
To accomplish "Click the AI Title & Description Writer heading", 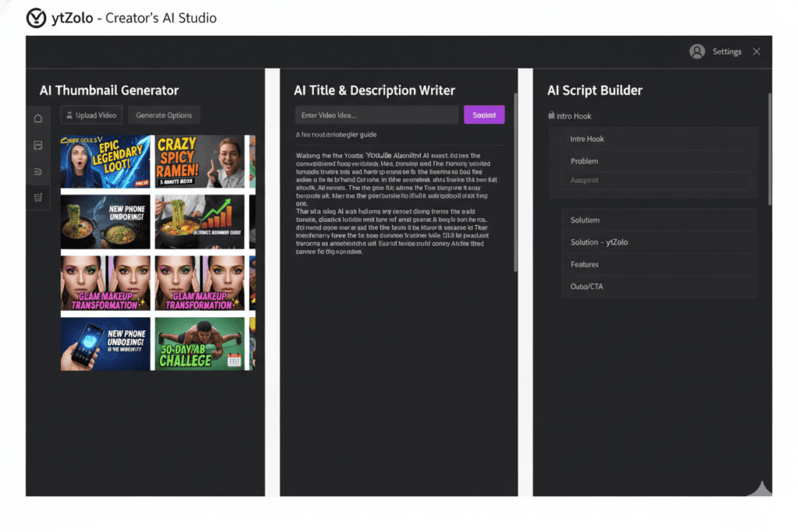I will (x=374, y=90).
